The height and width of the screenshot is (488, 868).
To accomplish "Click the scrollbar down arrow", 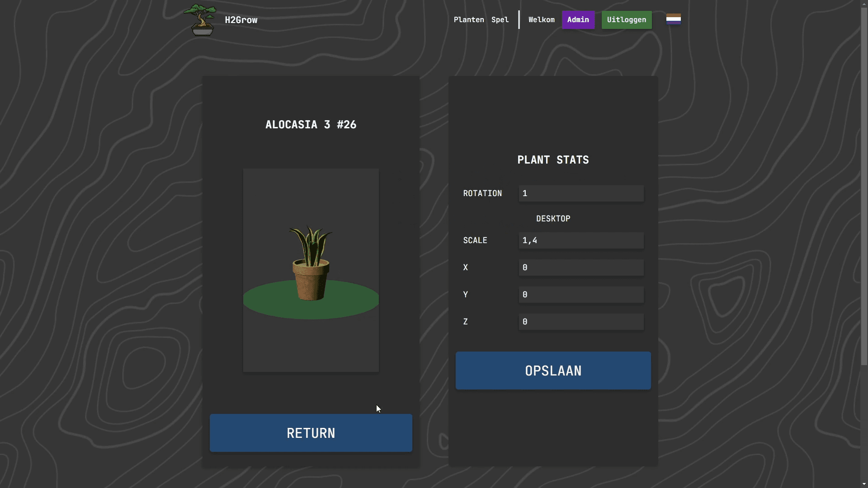I will coord(864,484).
